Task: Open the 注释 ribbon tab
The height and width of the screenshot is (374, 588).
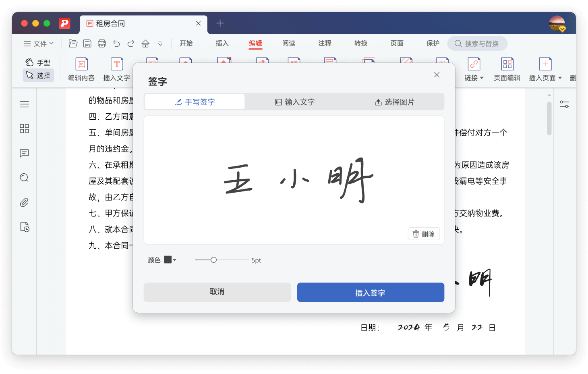Action: (325, 43)
